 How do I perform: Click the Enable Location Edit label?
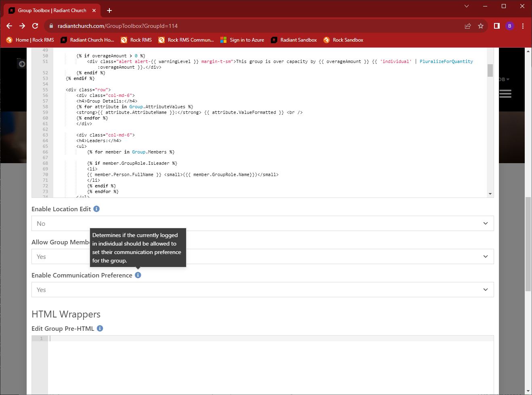61,209
